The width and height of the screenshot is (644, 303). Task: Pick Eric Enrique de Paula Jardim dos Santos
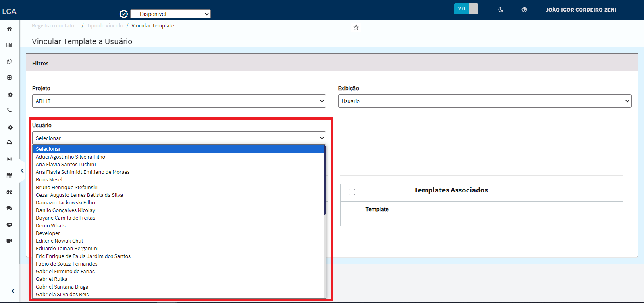click(x=178, y=256)
